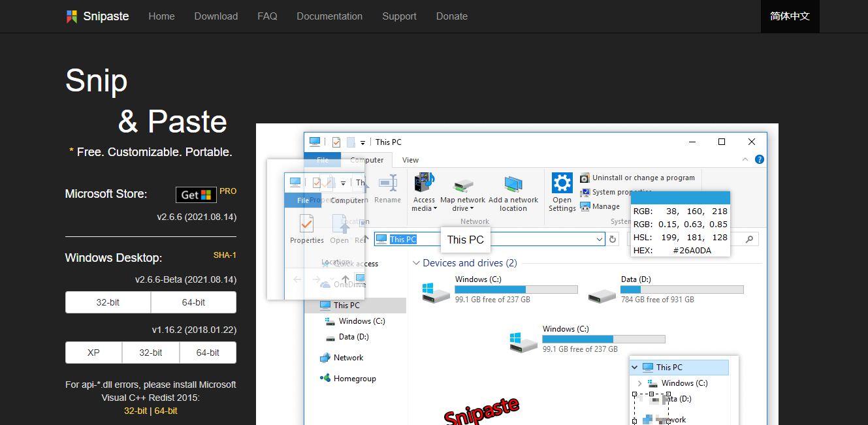Screen dimensions: 868x425
Task: Click the Homegroup icon in navigation pane
Action: [325, 378]
